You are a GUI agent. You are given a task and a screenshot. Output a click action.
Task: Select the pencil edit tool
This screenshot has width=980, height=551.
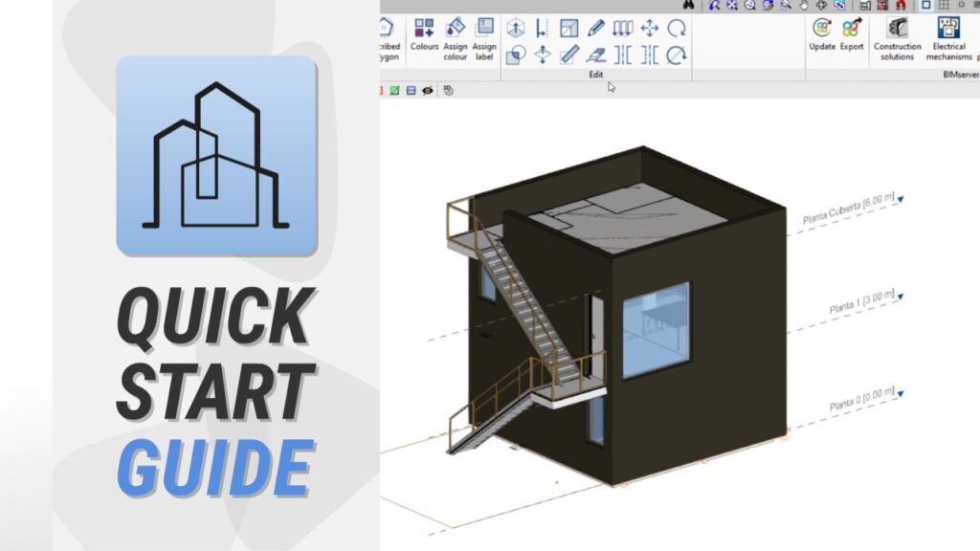point(595,29)
